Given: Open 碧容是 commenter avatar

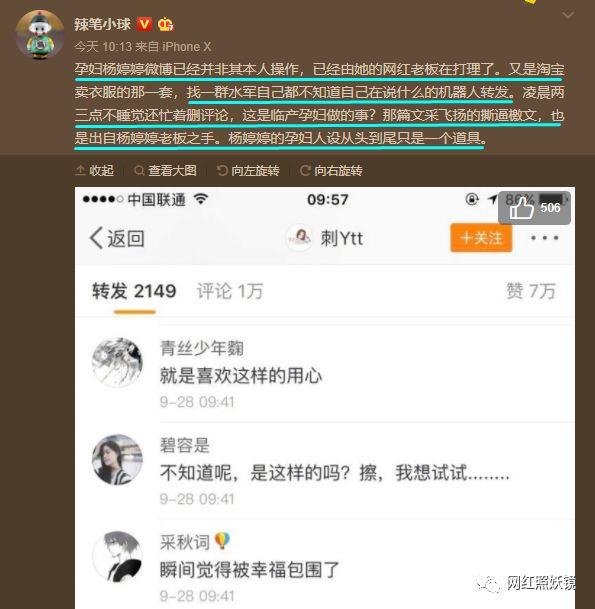Looking at the screenshot, I should coord(117,459).
